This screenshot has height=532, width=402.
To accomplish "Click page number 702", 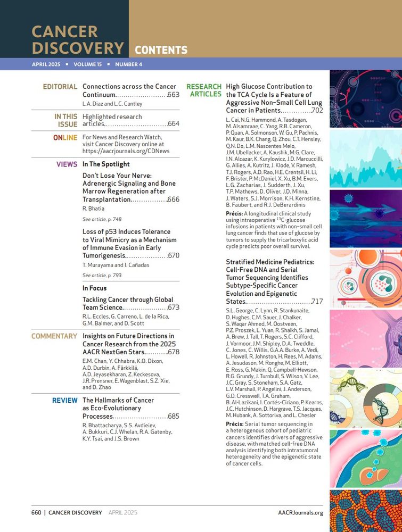I will tap(317, 110).
